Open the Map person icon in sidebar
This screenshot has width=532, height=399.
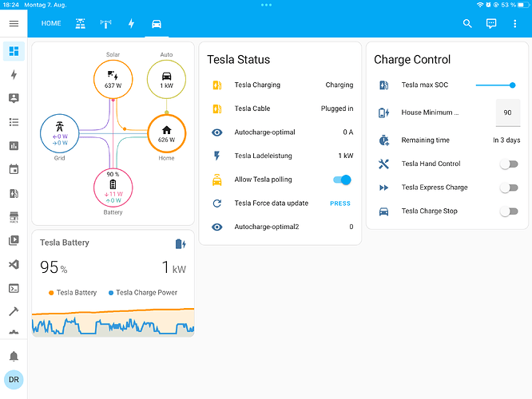[14, 98]
